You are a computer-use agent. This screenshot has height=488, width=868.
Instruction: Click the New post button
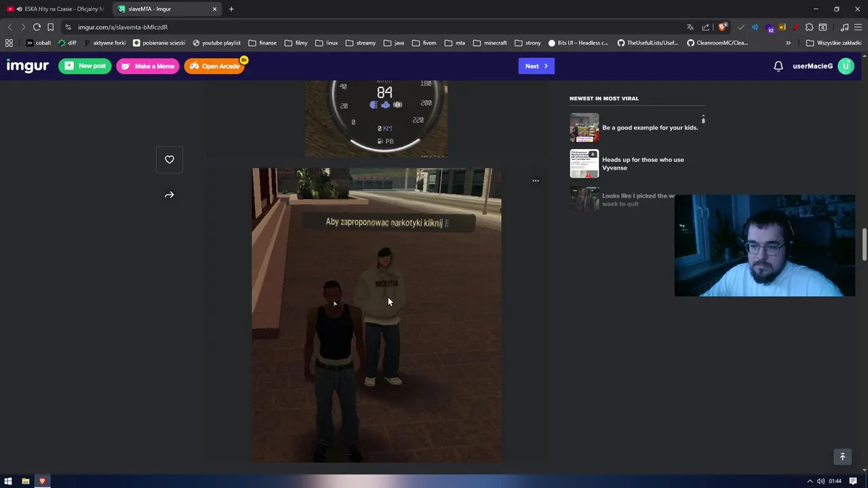85,66
